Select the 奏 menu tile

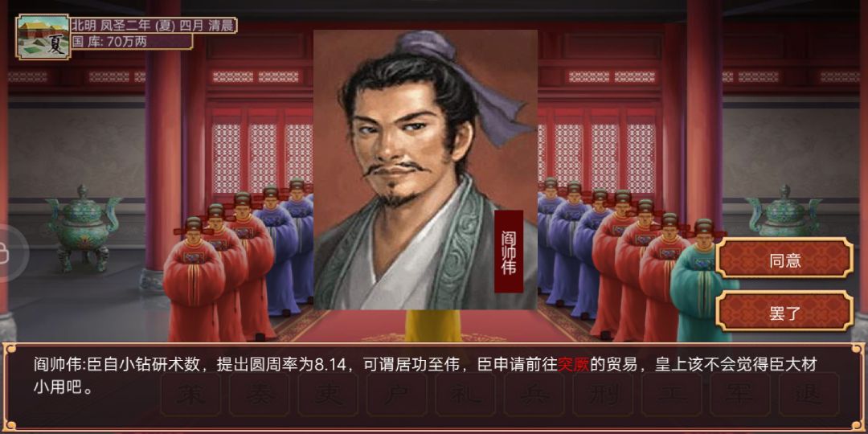pyautogui.click(x=259, y=394)
